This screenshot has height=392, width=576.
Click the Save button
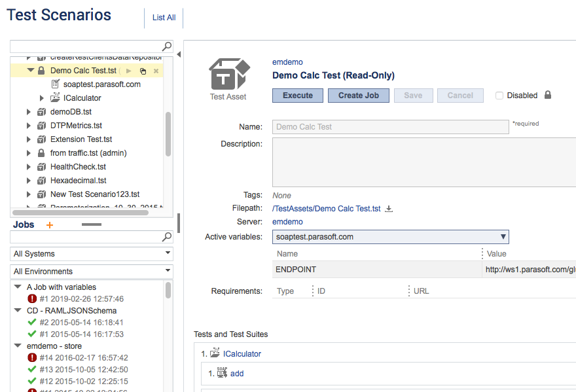point(413,96)
